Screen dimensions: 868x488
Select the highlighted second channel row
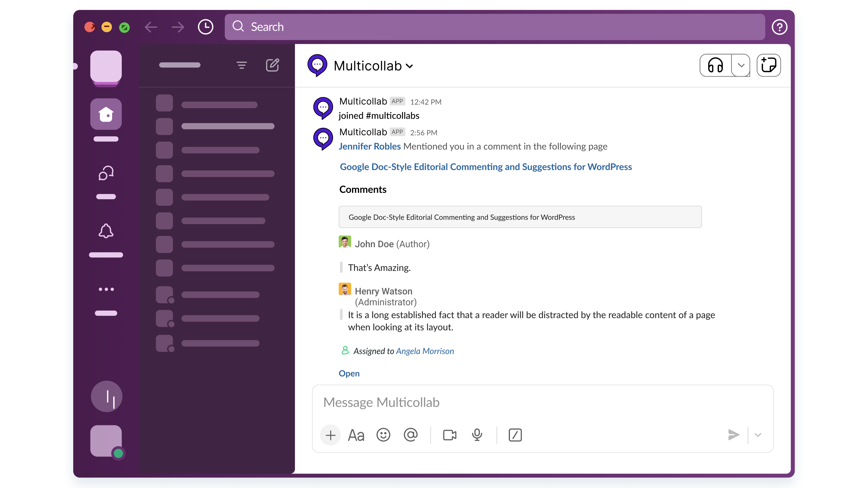point(215,126)
